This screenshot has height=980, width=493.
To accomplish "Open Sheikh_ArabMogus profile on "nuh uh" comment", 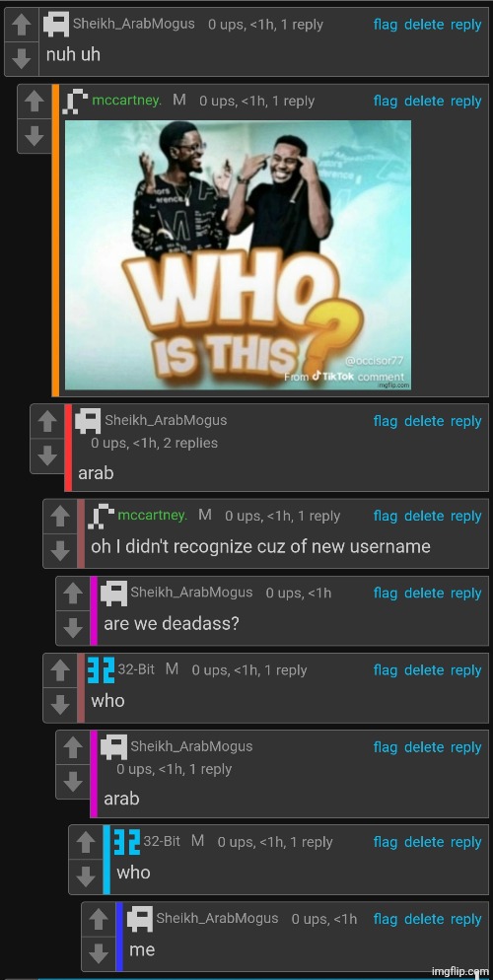I will tap(134, 25).
